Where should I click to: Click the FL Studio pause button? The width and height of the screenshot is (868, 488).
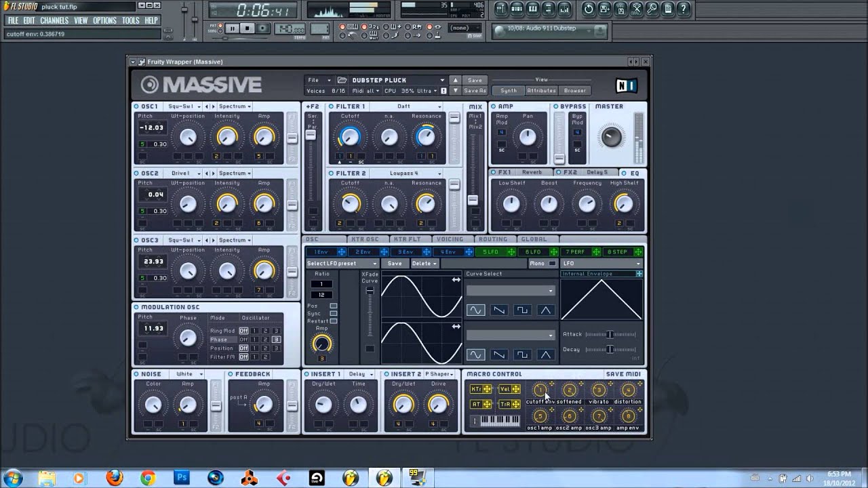233,28
